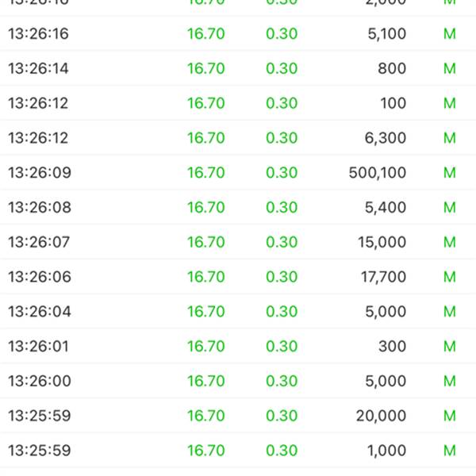476x476 pixels.
Task: Select the 13:26:09 trade timestamp
Action: coord(39,173)
